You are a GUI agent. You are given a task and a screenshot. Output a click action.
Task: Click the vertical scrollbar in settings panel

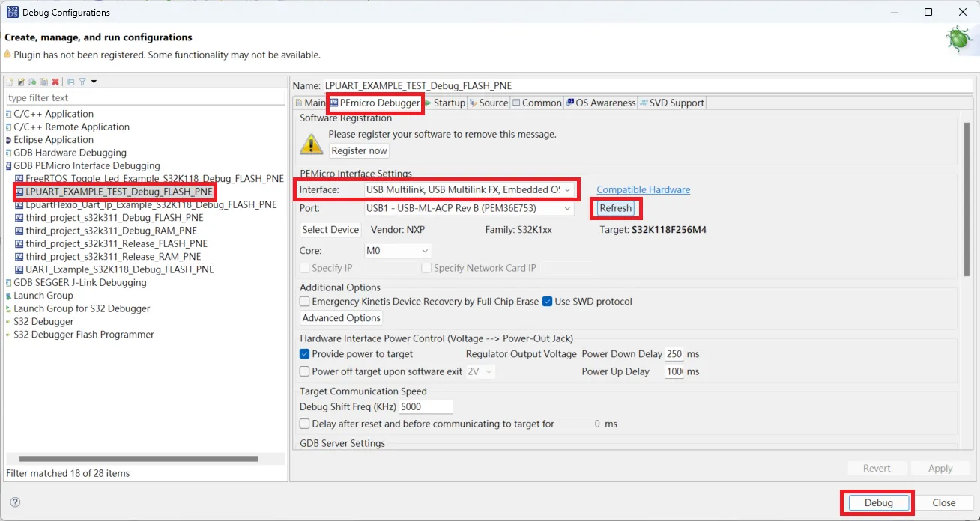tap(967, 198)
